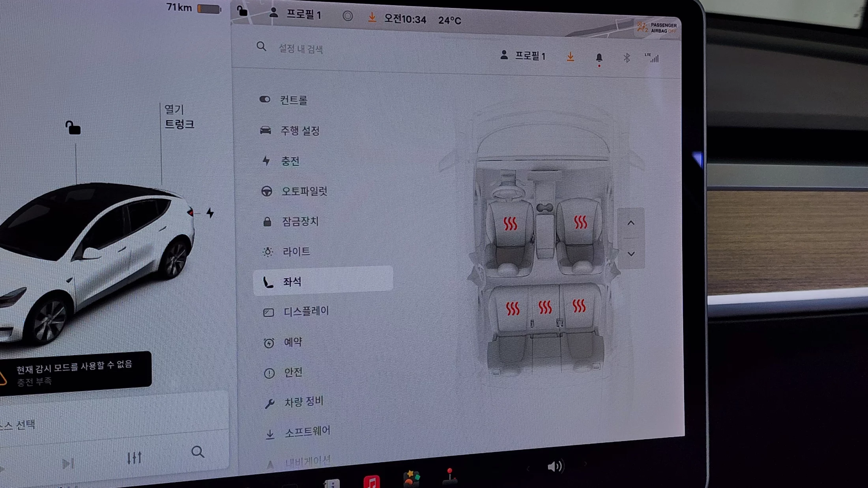Open Bluetooth settings icon
The height and width of the screenshot is (488, 868).
pos(627,58)
